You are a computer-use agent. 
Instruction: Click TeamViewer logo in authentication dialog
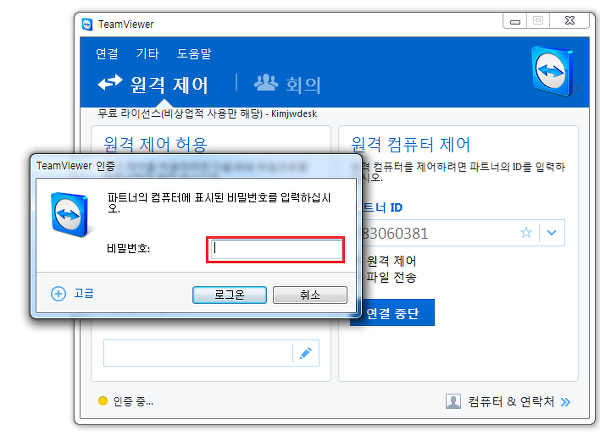pos(70,214)
